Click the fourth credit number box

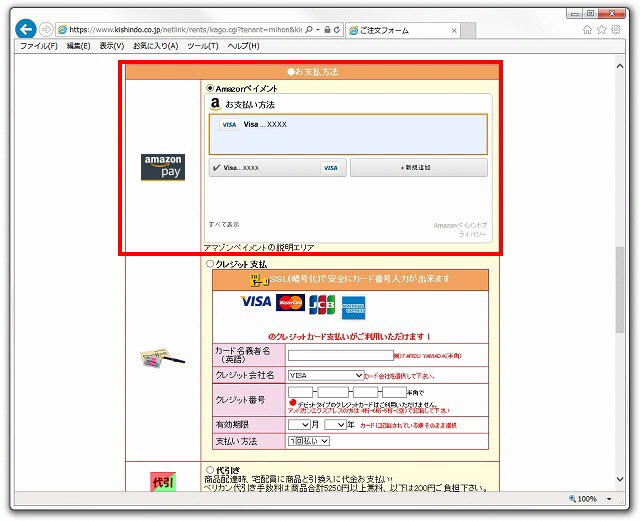point(394,392)
